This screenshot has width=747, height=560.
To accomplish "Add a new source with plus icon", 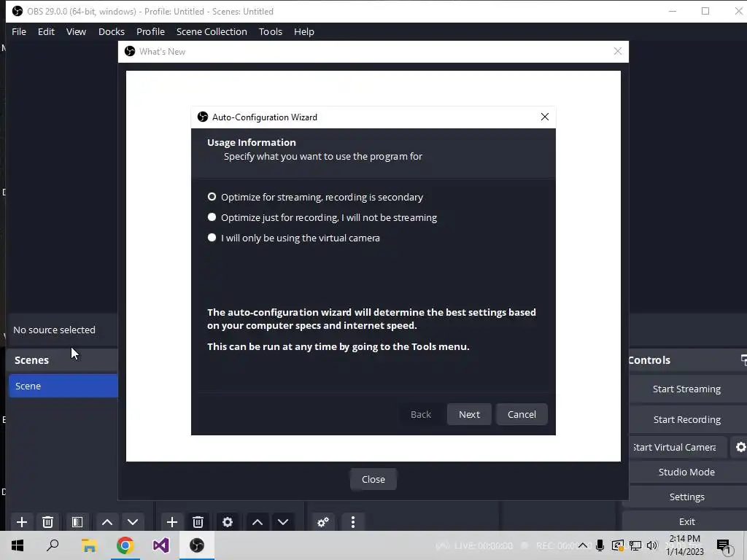I will pyautogui.click(x=172, y=522).
